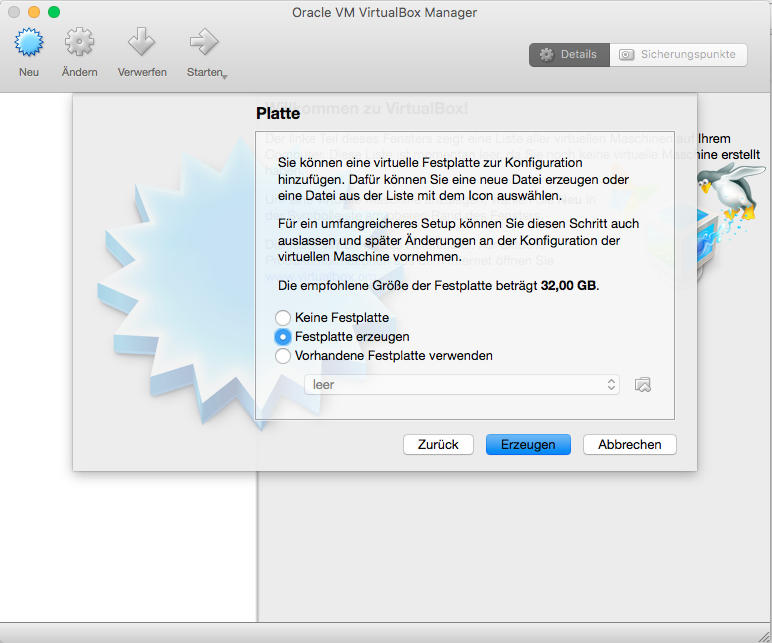772x643 pixels.
Task: Select the Festplatte erzeugen option
Action: (x=283, y=337)
